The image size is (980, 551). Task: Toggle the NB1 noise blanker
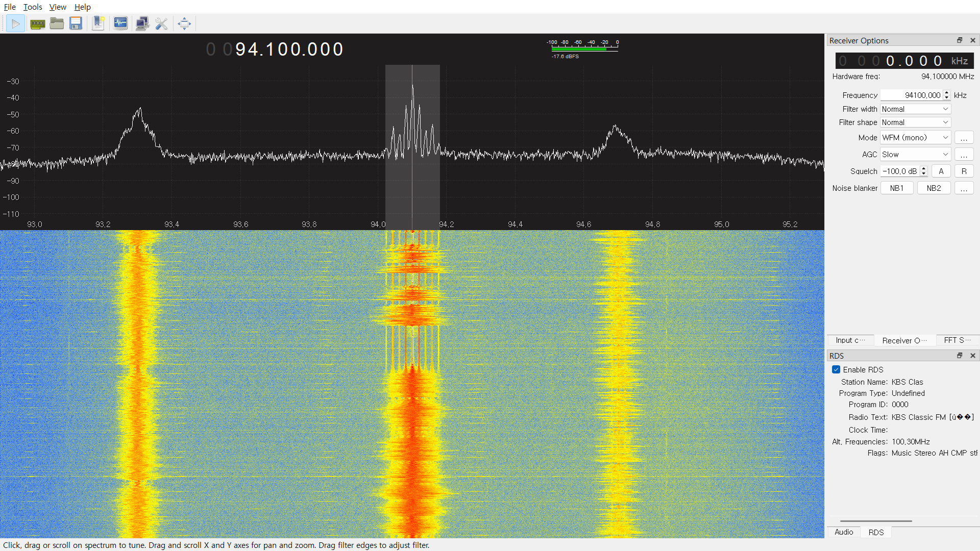pyautogui.click(x=896, y=188)
